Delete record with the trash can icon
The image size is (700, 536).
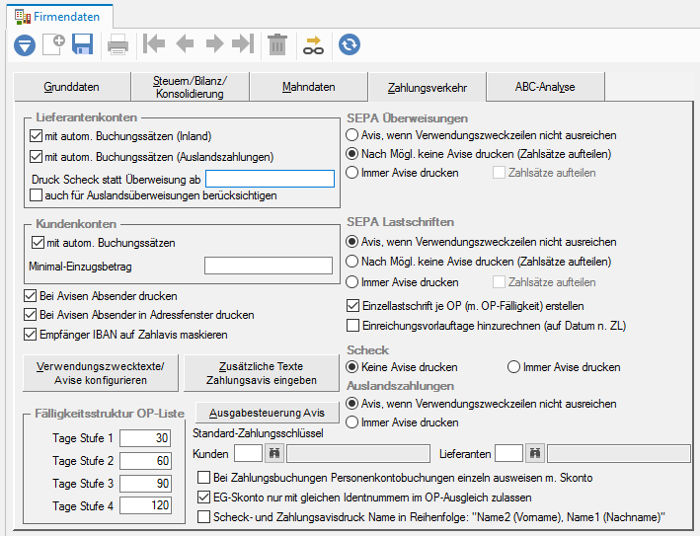[277, 44]
